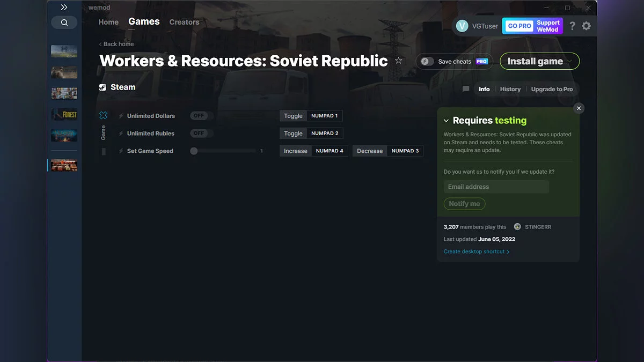Toggle the Save cheats switch
644x362 pixels.
(x=426, y=61)
